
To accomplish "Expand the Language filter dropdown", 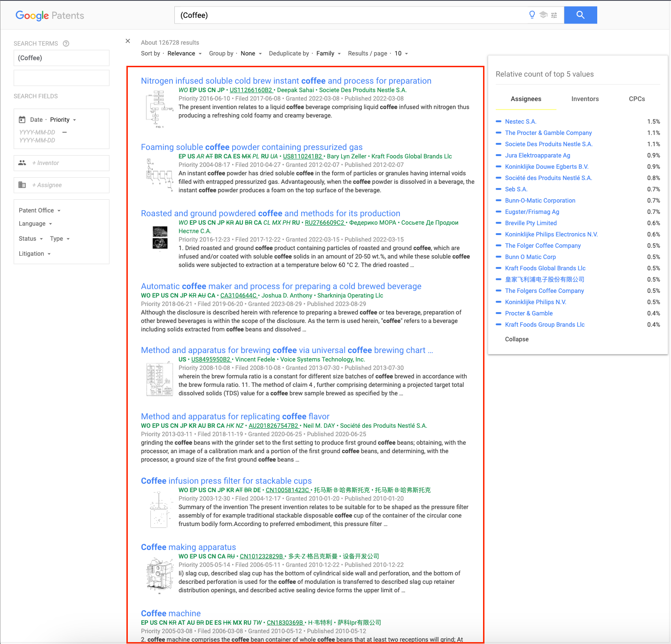I will click(x=36, y=224).
